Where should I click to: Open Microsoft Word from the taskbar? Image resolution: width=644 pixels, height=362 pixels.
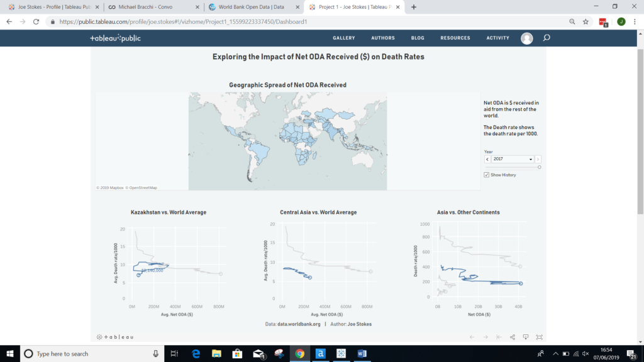[362, 354]
